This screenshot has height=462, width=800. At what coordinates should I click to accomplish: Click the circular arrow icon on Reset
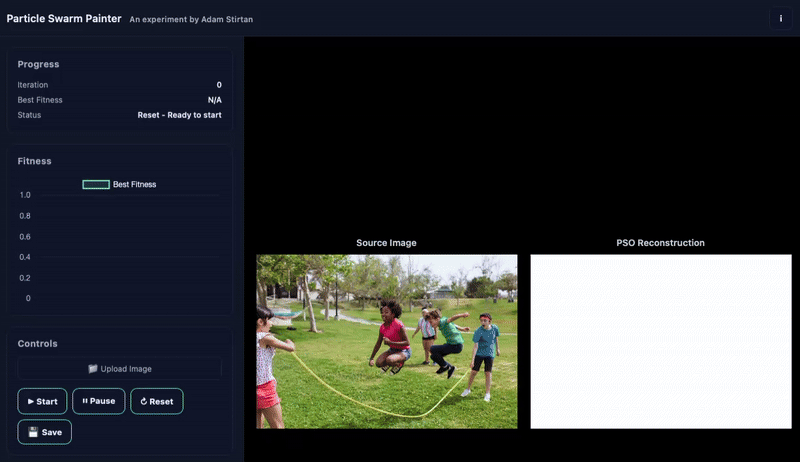[x=143, y=401]
